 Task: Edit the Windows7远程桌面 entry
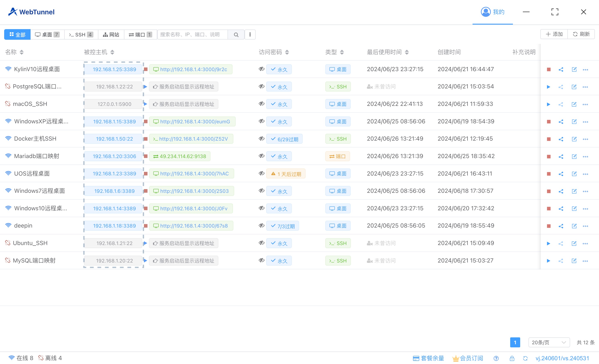point(574,191)
